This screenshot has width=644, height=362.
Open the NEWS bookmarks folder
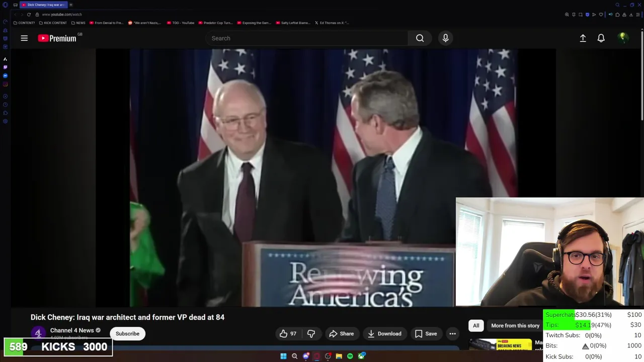(x=78, y=23)
